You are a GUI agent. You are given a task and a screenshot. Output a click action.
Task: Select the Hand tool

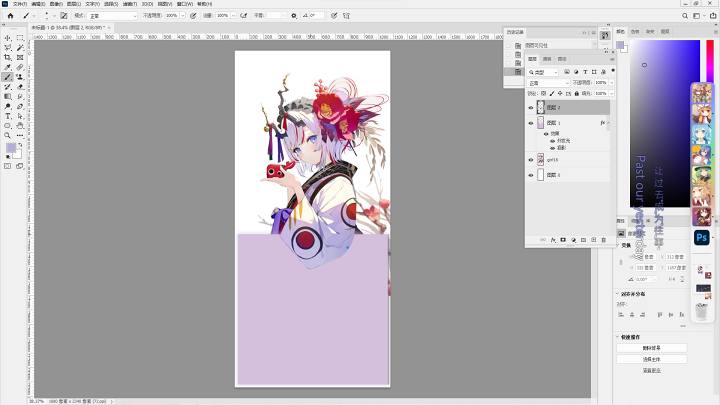[x=20, y=125]
